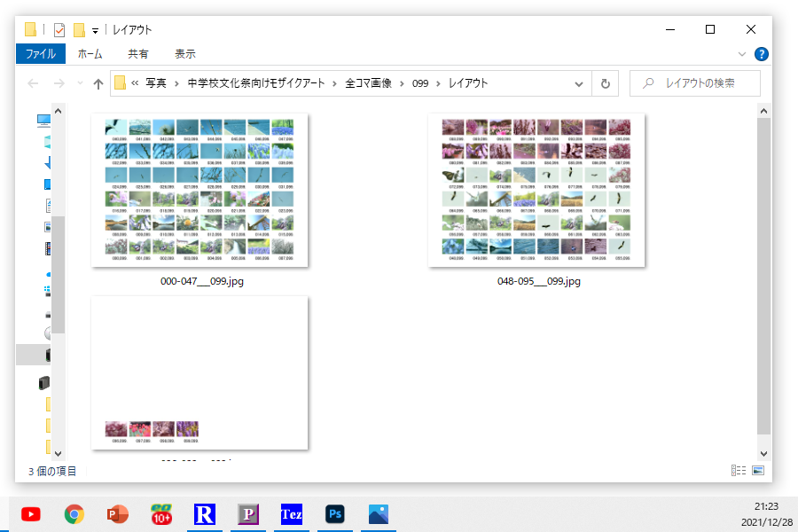Image resolution: width=798 pixels, height=532 pixels.
Task: Click the navigation pane scroll-down arrow
Action: (x=58, y=454)
